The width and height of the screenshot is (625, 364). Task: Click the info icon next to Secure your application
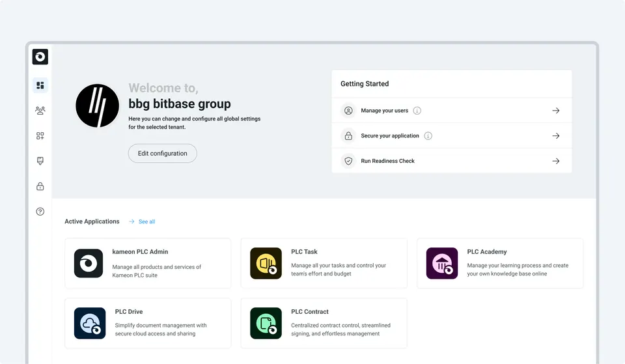coord(428,135)
